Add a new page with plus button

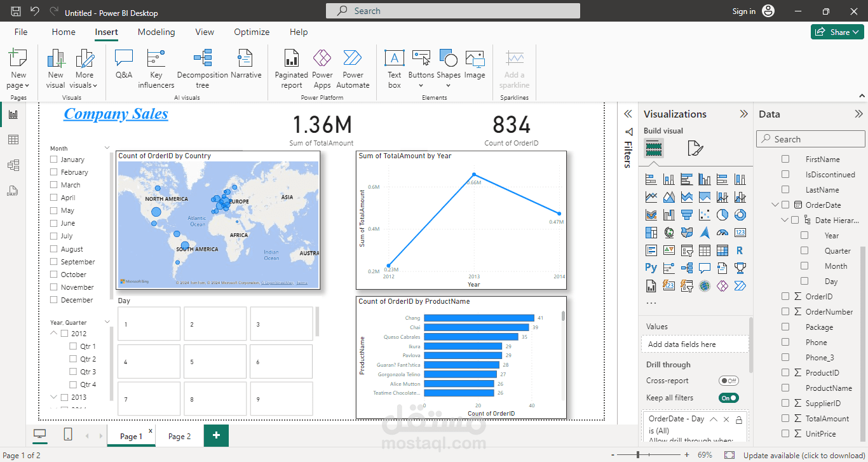216,435
